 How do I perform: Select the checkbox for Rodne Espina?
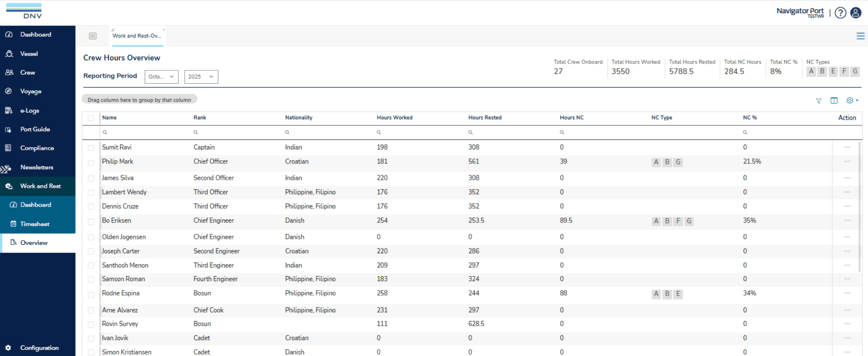coord(91,295)
